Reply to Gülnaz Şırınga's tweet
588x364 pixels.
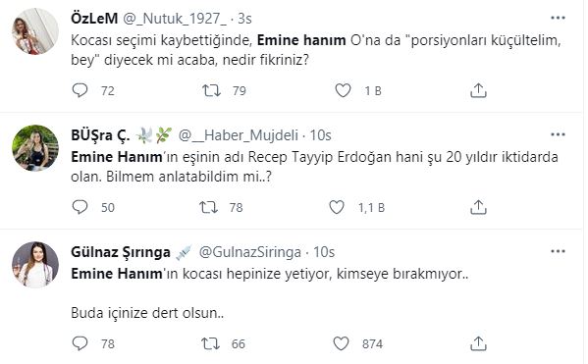point(80,343)
